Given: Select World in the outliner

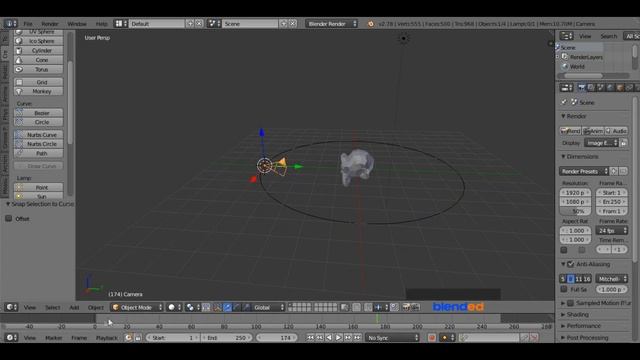Looking at the screenshot, I should [577, 67].
